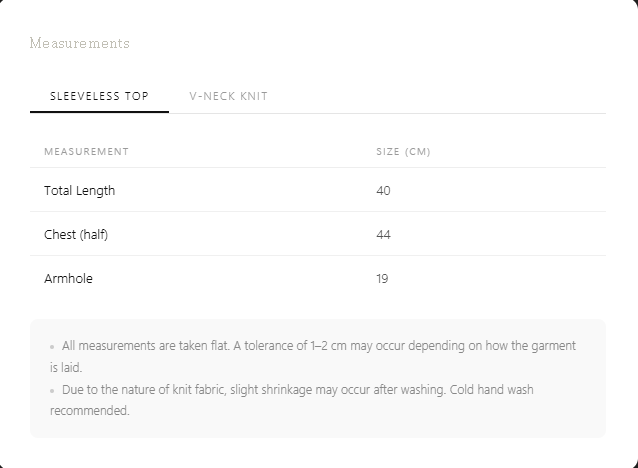This screenshot has width=638, height=468.
Task: Switch to the V-NECK KNIT tab
Action: coord(228,96)
